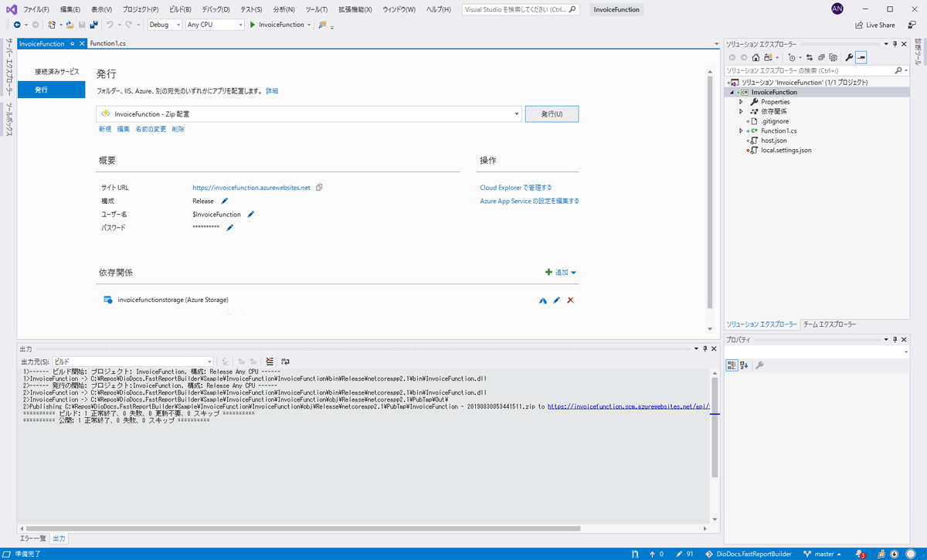927x560 pixels.
Task: Click Show All Files icon in Solution Explorer
Action: (x=833, y=58)
